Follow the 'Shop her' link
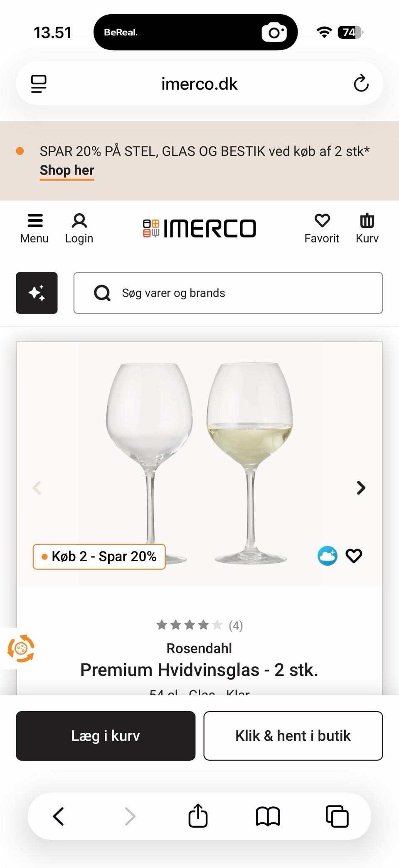This screenshot has width=399, height=868. (x=67, y=170)
